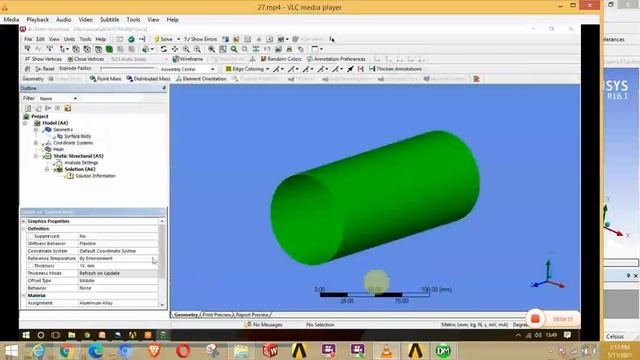Switch to the Report Preview tab
This screenshot has width=640, height=360.
[252, 315]
